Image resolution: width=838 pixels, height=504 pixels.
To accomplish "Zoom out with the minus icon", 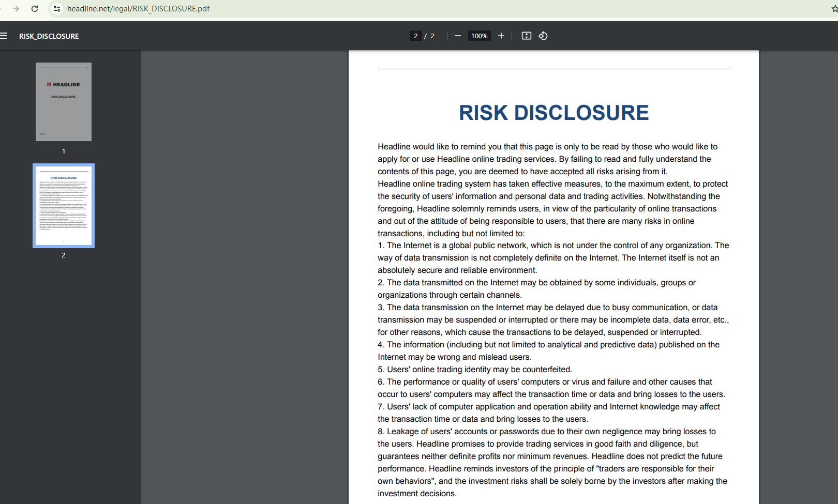I will click(458, 36).
